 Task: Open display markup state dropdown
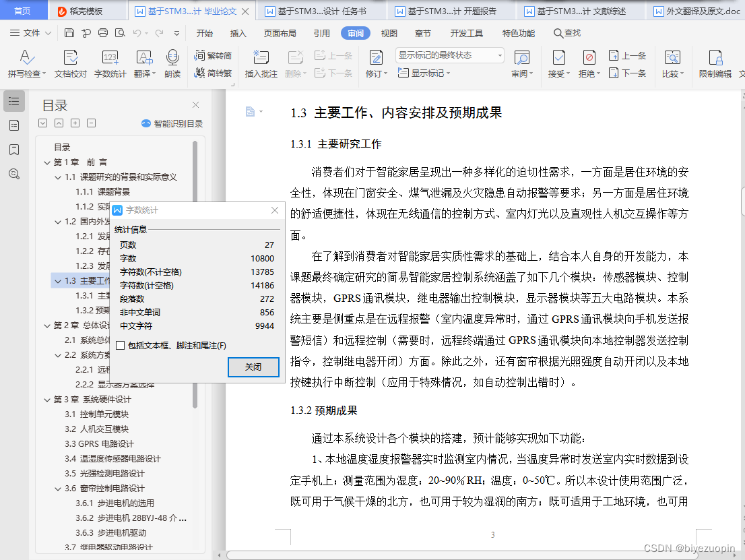(x=449, y=55)
